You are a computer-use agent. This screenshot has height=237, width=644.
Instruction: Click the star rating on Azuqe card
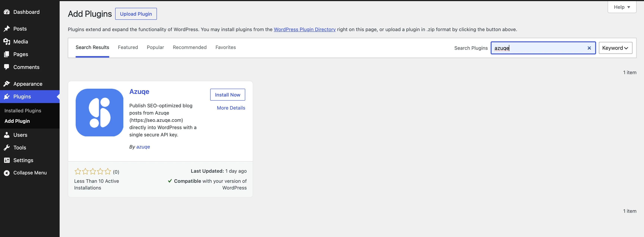click(x=93, y=171)
